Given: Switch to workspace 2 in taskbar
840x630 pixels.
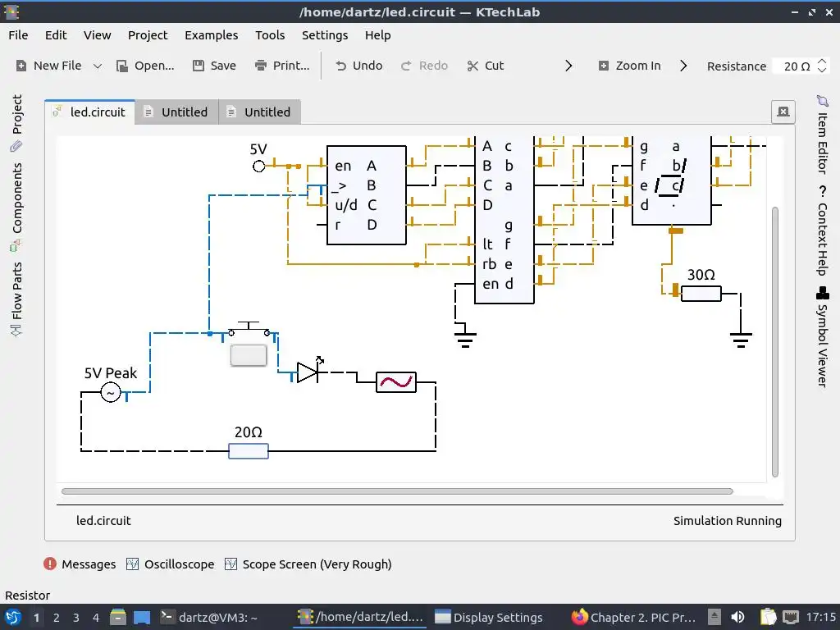Looking at the screenshot, I should [57, 618].
